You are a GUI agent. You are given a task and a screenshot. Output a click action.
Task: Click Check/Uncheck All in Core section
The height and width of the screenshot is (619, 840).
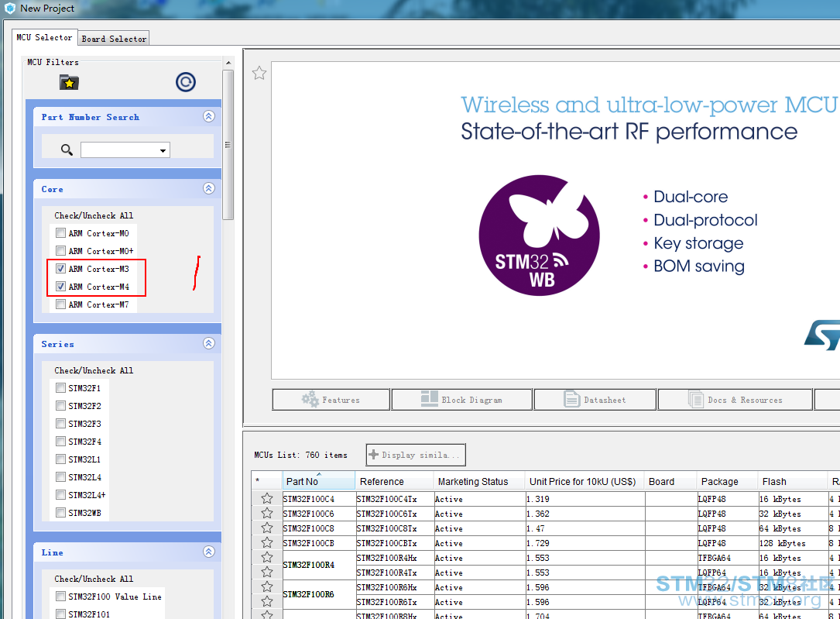94,215
